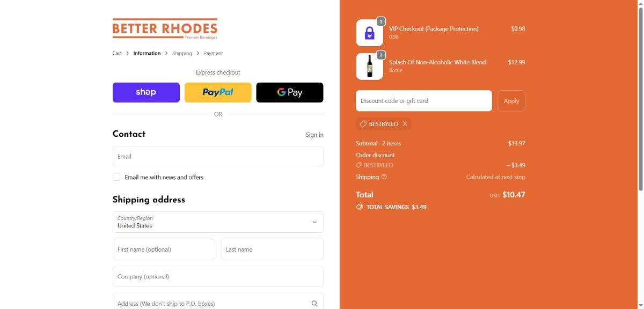Click the page vertical scrollbar
Screen dimensions: 644x309
pyautogui.click(x=640, y=95)
